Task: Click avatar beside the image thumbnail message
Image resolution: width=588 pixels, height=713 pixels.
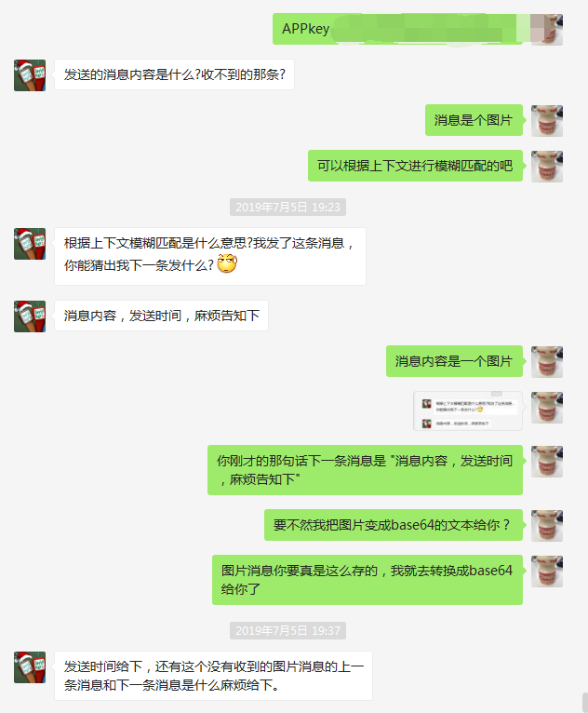Action: click(547, 408)
